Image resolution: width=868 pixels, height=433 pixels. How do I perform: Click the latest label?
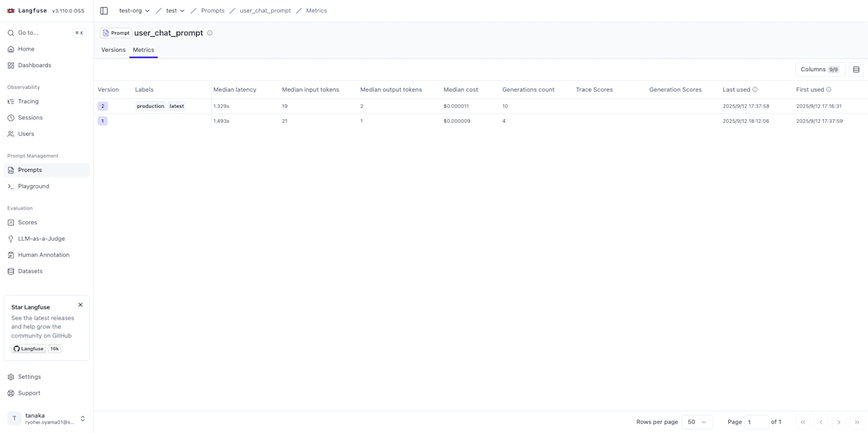tap(176, 106)
